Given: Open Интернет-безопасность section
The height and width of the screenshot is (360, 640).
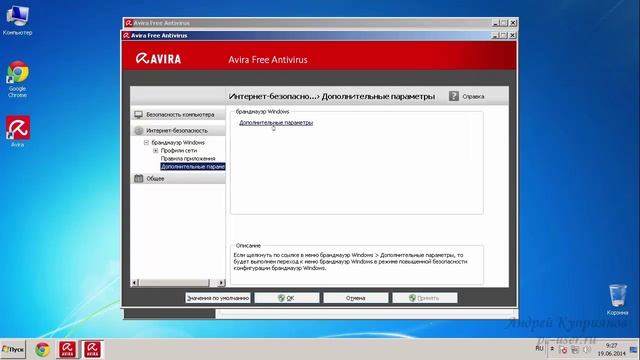Looking at the screenshot, I should (178, 130).
